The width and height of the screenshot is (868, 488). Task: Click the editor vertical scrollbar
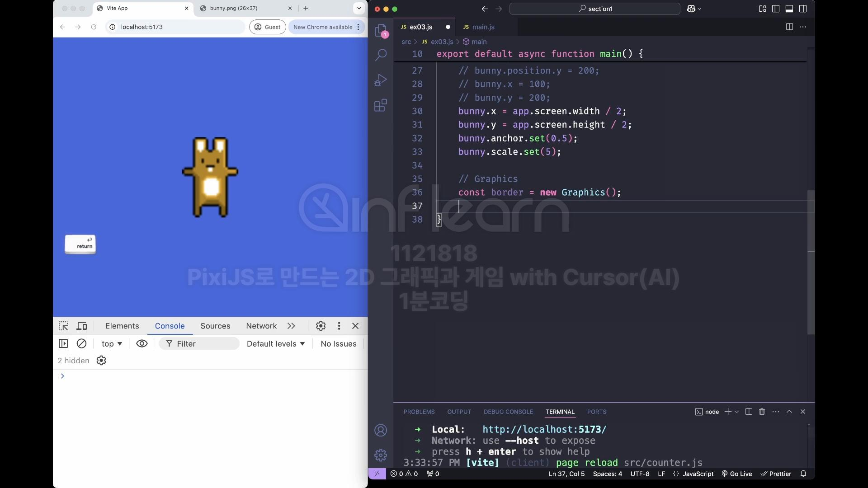click(811, 262)
